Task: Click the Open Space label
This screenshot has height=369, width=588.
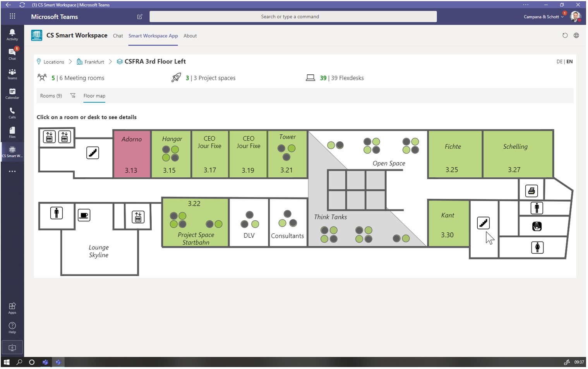Action: [x=389, y=163]
